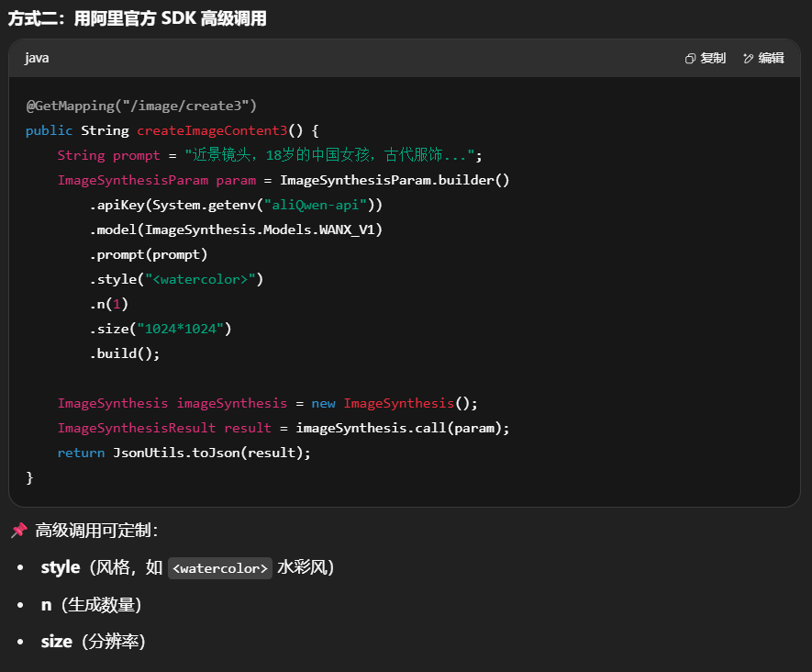Click the red pushpin emoji
Screen dimensions: 812x672
pyautogui.click(x=18, y=531)
